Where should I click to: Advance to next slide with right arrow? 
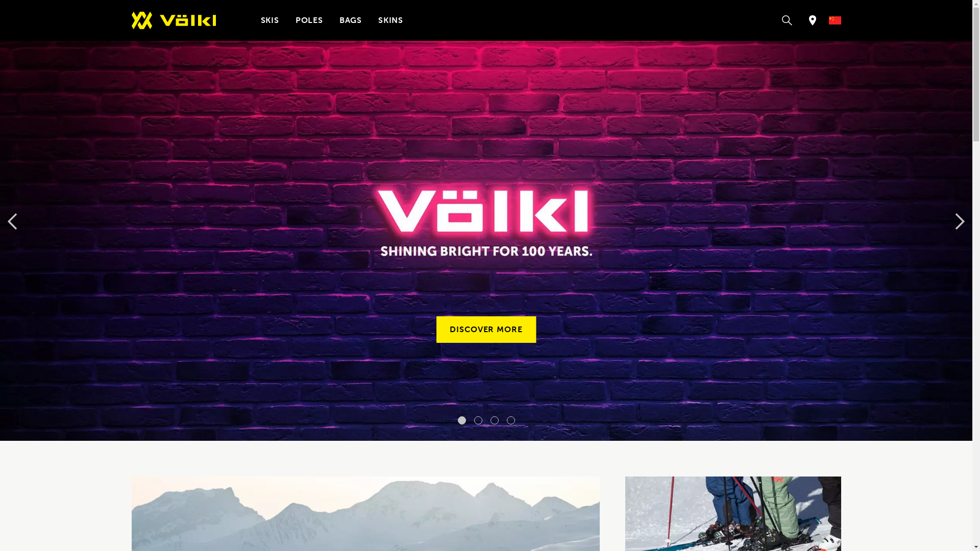pyautogui.click(x=960, y=221)
